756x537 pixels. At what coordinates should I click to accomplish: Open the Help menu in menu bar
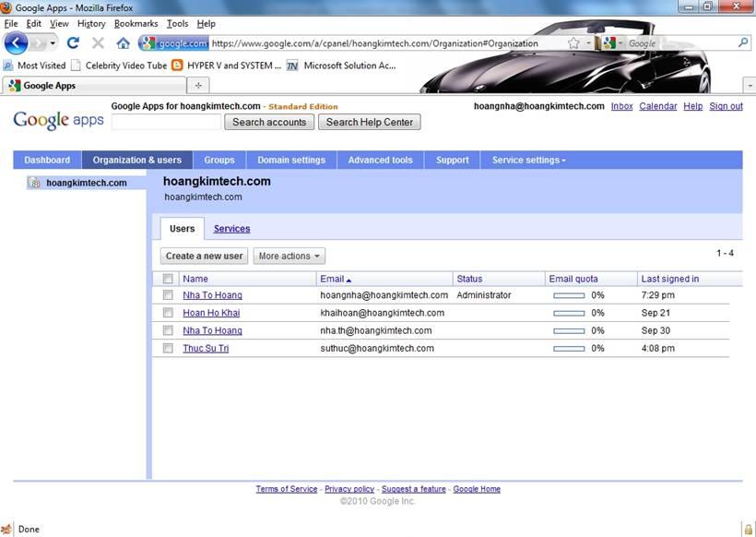click(207, 24)
